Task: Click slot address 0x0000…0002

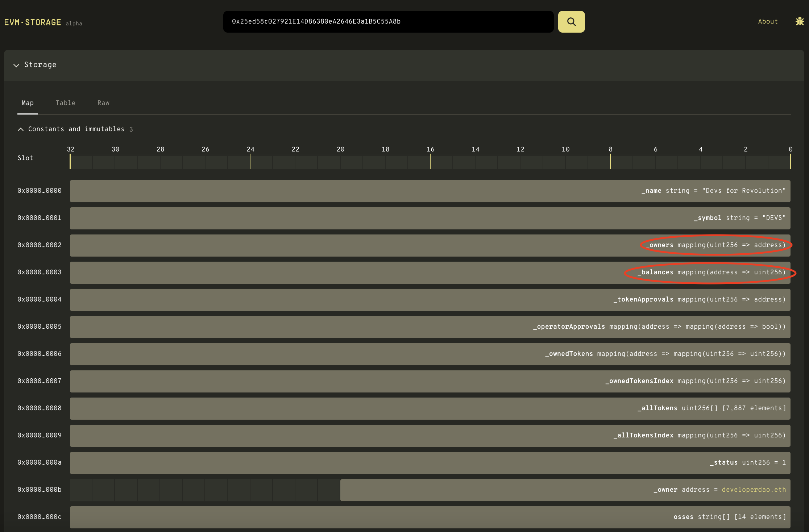Action: (40, 245)
